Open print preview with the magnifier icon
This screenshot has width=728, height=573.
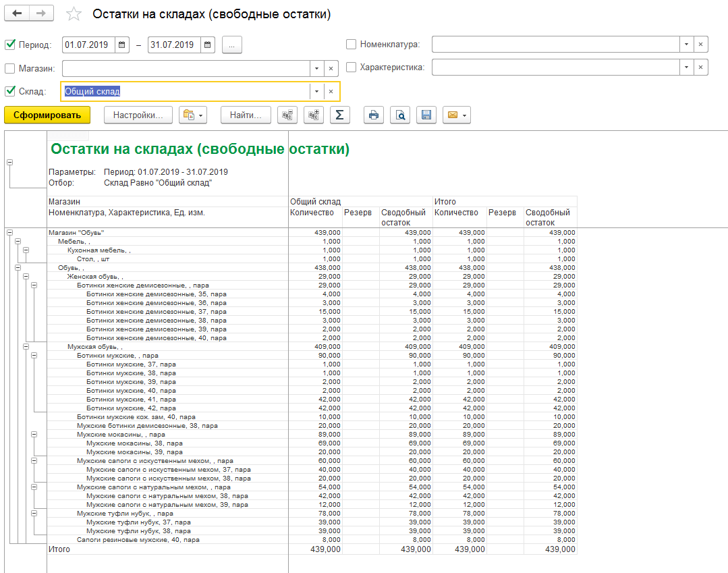click(x=400, y=115)
